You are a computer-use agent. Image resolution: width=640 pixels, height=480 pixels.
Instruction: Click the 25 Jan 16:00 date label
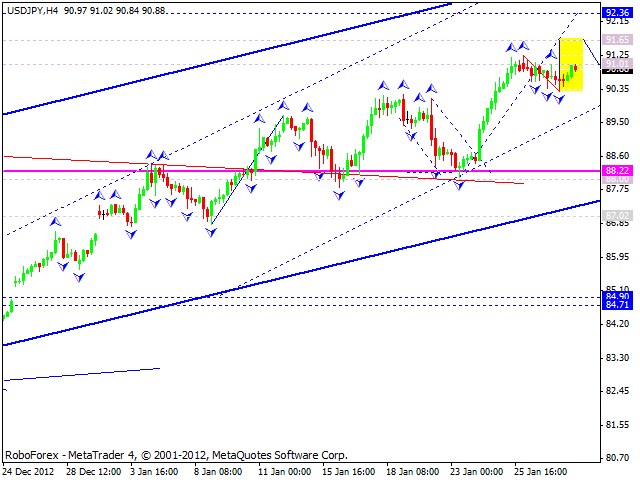point(541,471)
